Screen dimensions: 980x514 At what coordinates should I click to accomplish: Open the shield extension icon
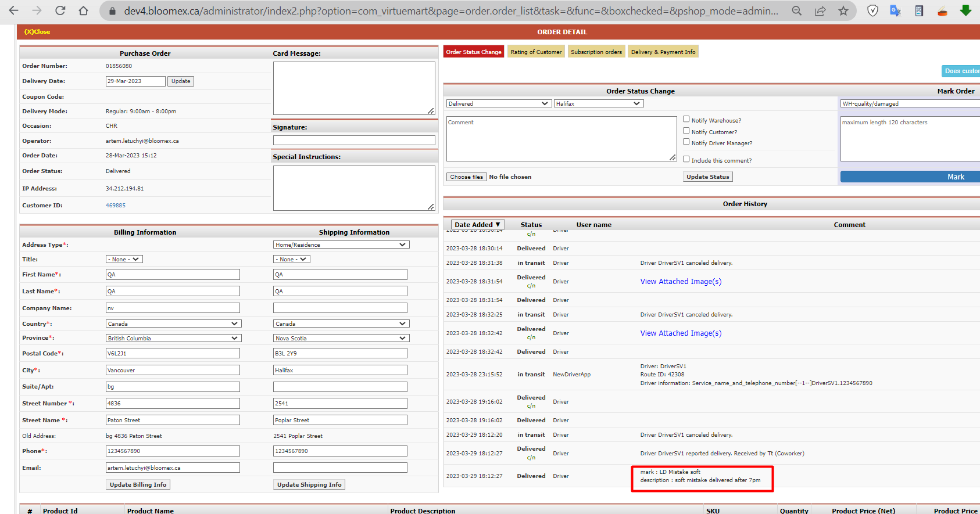pos(872,10)
